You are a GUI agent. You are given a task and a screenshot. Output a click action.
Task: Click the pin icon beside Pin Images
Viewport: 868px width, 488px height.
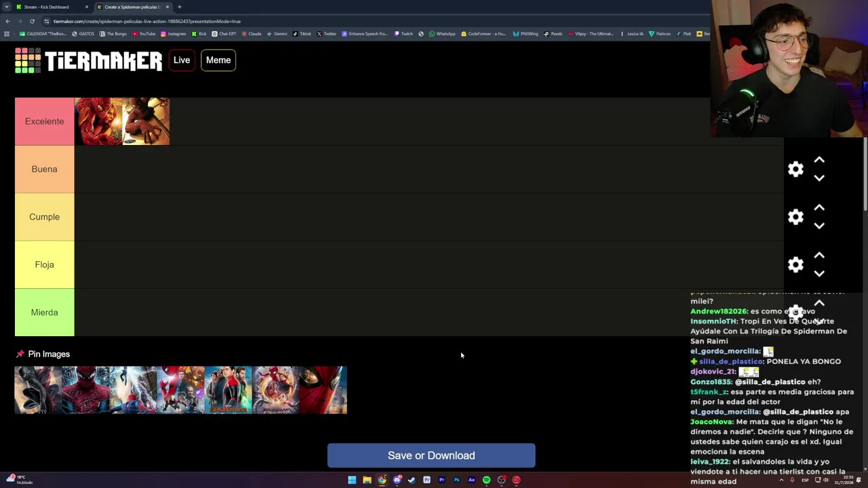[20, 354]
